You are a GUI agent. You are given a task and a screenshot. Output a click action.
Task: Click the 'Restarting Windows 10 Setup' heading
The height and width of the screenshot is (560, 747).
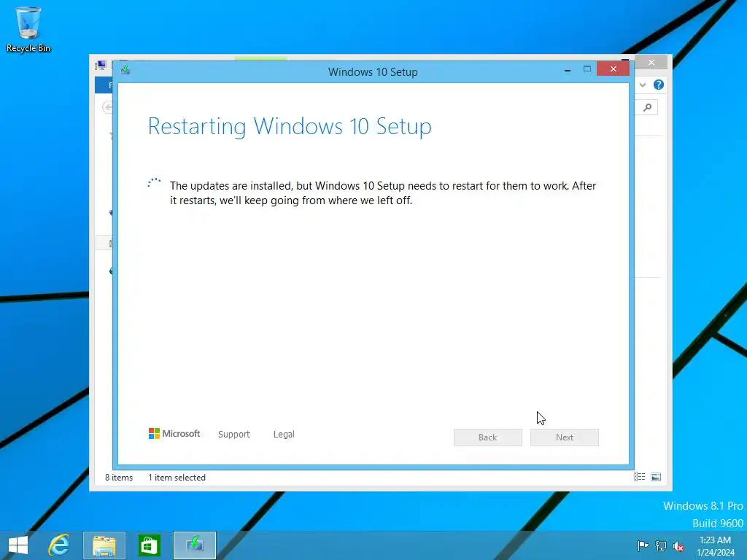pyautogui.click(x=290, y=126)
